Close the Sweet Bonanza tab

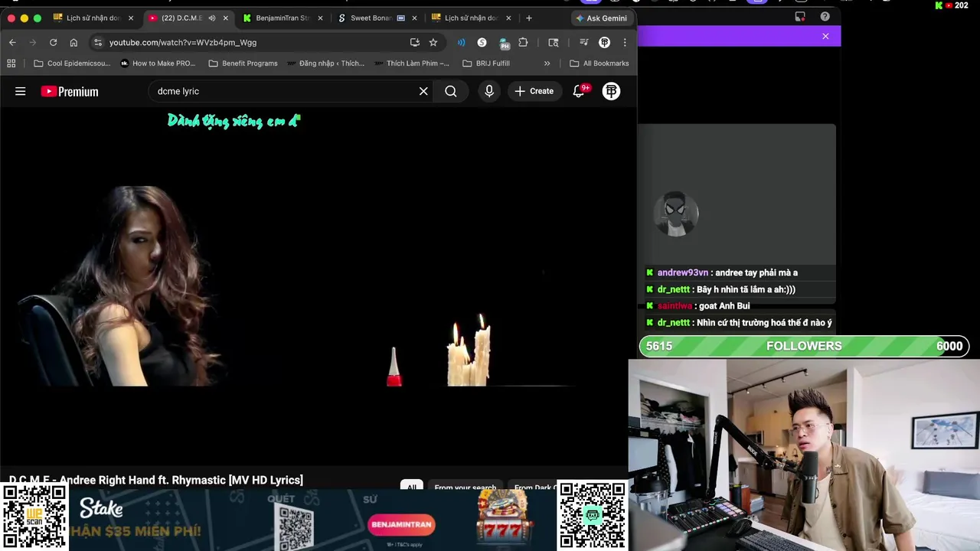[414, 18]
